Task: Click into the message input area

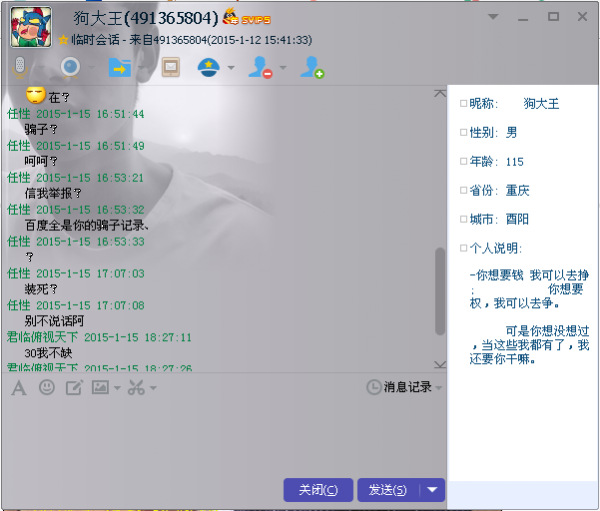Action: (224, 436)
